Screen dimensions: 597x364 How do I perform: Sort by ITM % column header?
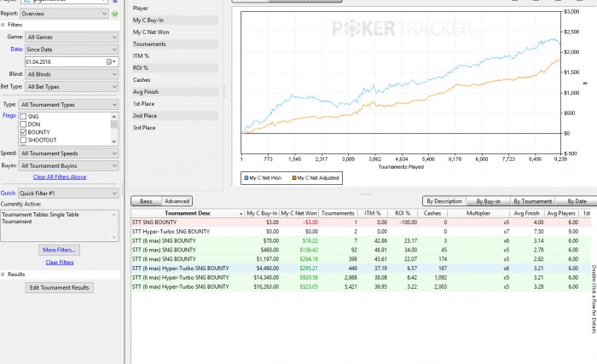tap(373, 213)
